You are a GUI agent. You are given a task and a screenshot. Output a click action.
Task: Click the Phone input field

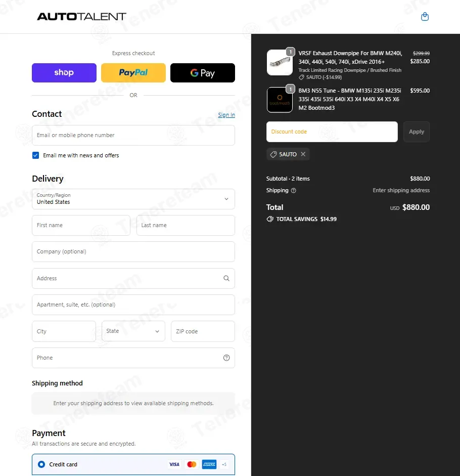133,358
